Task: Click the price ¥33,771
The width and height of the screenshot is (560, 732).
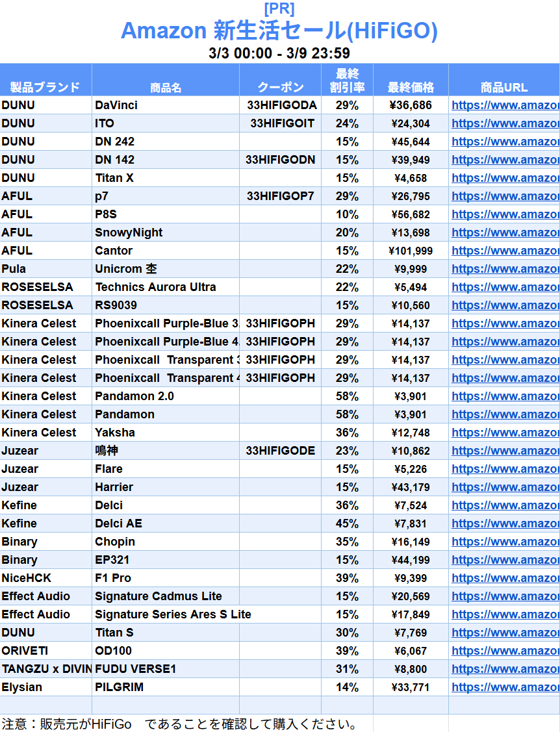Action: 411,687
